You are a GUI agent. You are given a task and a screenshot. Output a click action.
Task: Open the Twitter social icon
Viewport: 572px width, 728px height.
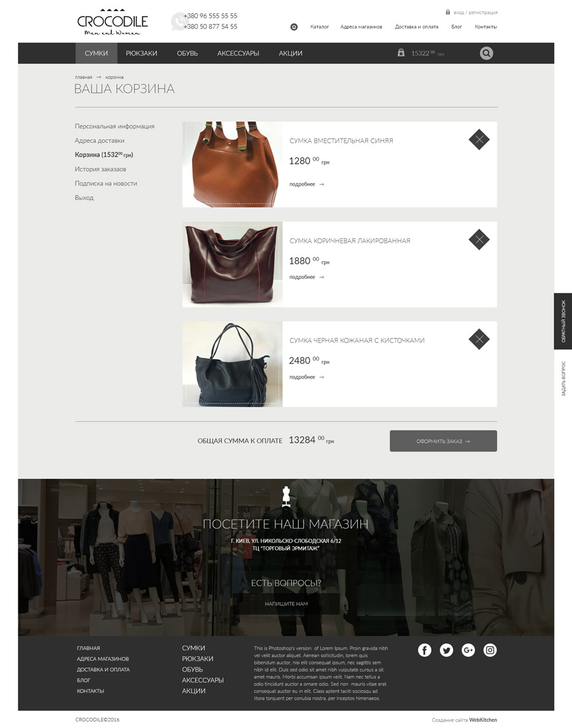coord(446,650)
